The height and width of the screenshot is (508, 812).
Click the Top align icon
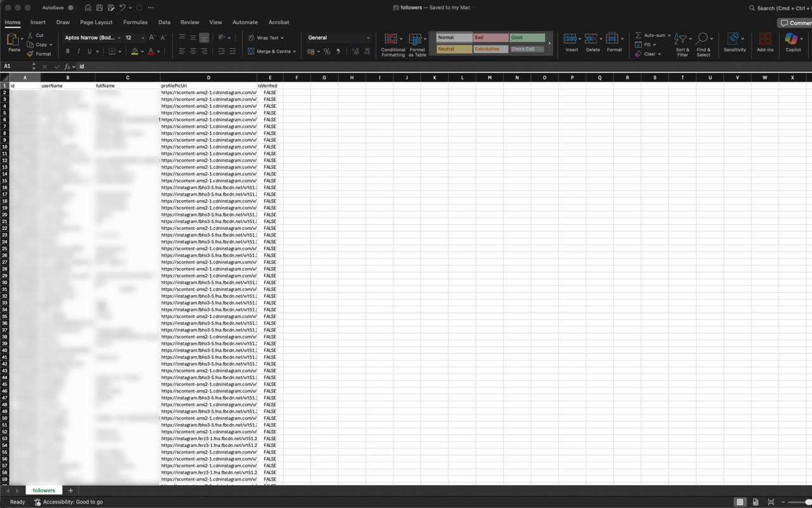pyautogui.click(x=182, y=37)
